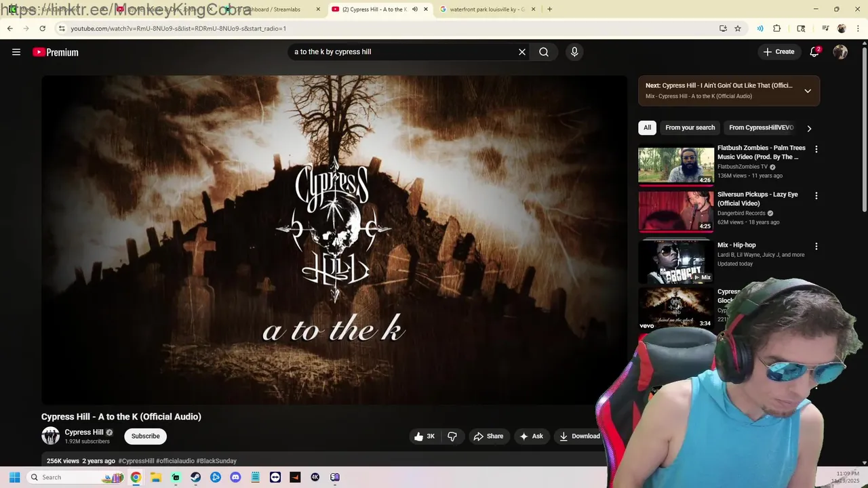Switch to the waterfront park louisville tab
Screen dimensions: 868x488
point(487,9)
